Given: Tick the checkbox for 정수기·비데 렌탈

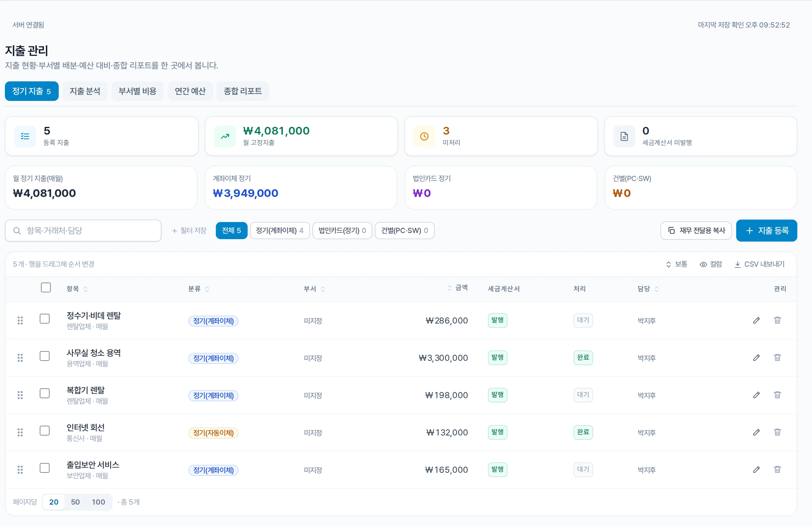Looking at the screenshot, I should 45,318.
